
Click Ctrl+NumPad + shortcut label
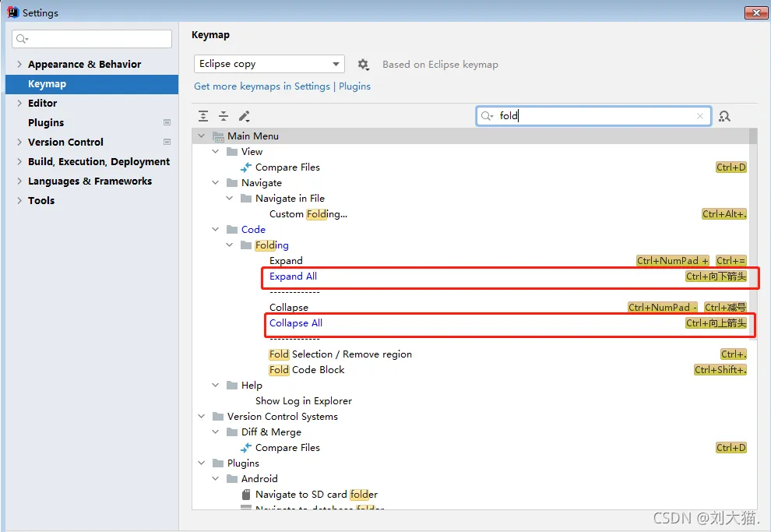point(673,261)
